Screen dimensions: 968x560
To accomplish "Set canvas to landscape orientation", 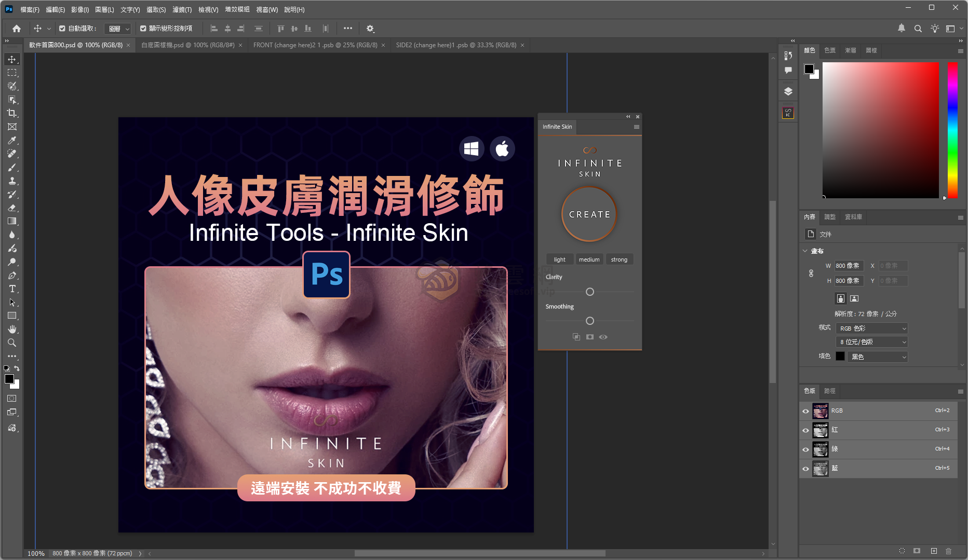I will click(854, 298).
